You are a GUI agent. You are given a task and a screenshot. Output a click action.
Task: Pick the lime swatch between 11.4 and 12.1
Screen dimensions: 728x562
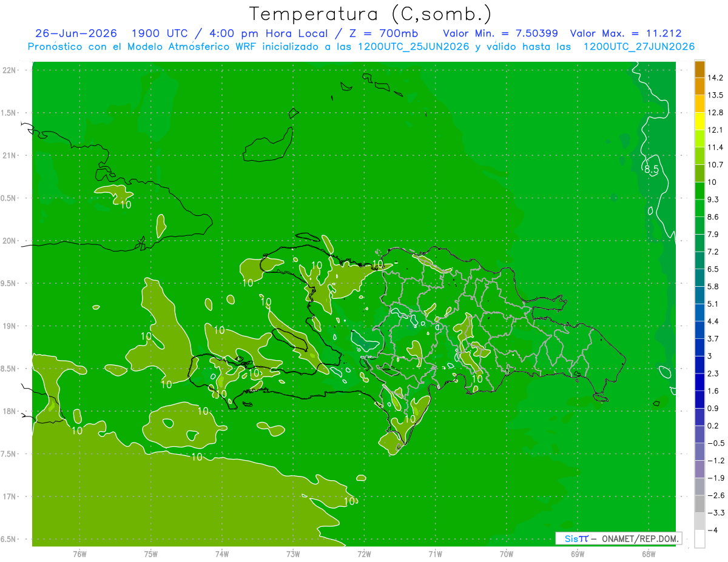(x=699, y=139)
